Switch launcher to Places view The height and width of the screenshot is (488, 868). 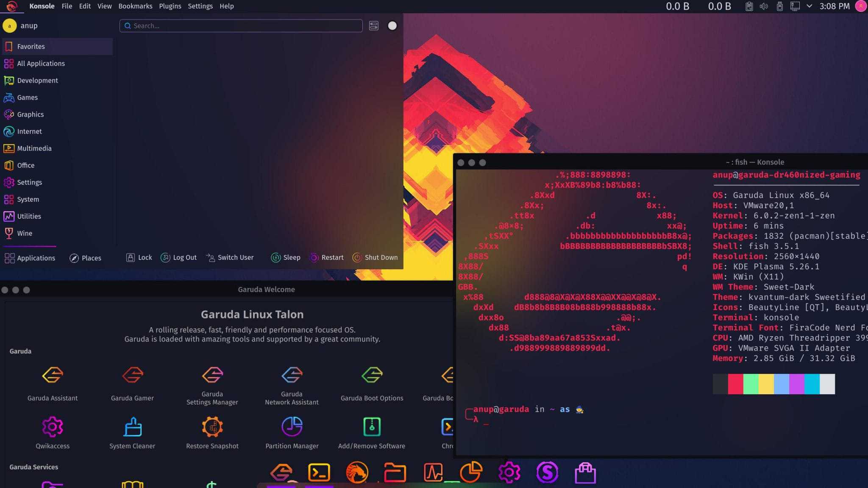(85, 258)
